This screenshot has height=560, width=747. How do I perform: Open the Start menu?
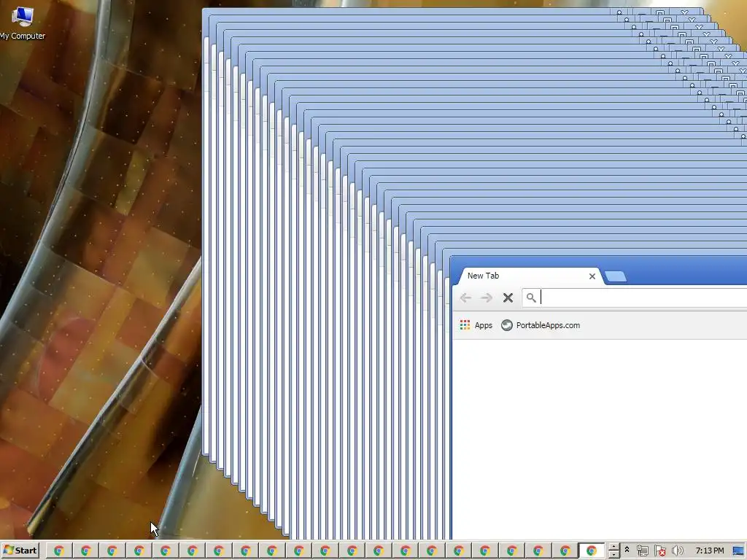[20, 551]
